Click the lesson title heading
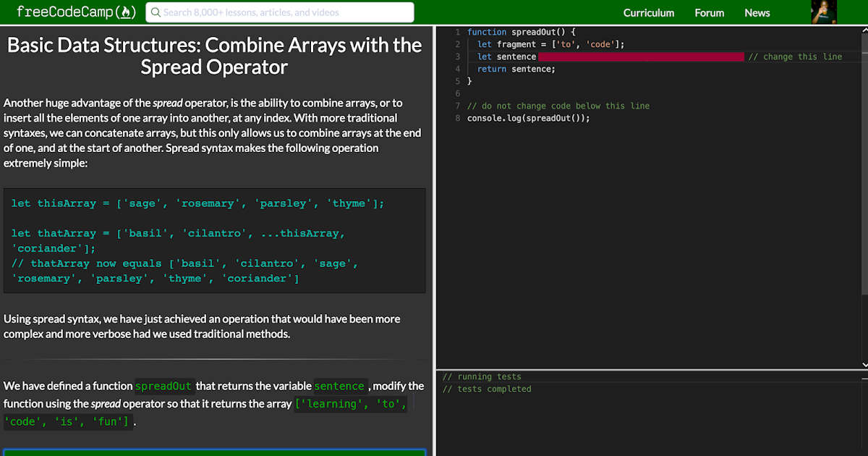This screenshot has height=456, width=868. (214, 56)
